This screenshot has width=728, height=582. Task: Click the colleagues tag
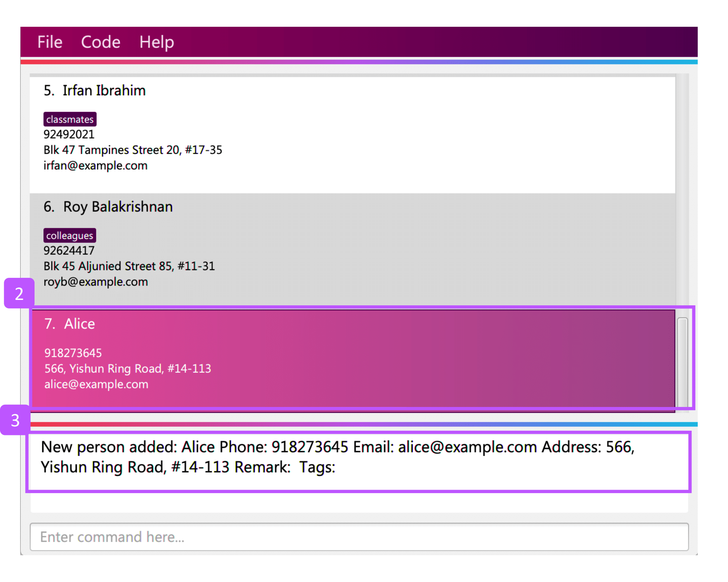(70, 236)
